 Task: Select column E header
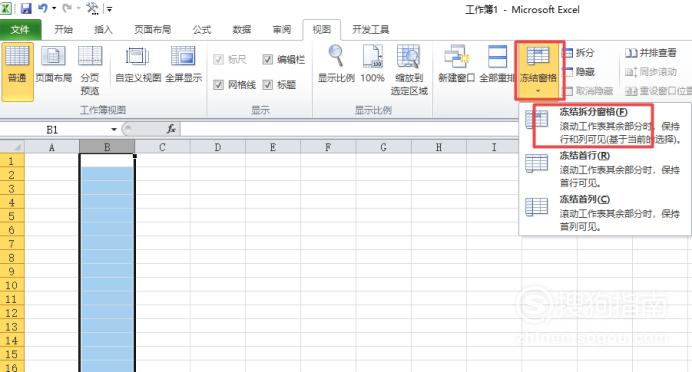[x=273, y=147]
